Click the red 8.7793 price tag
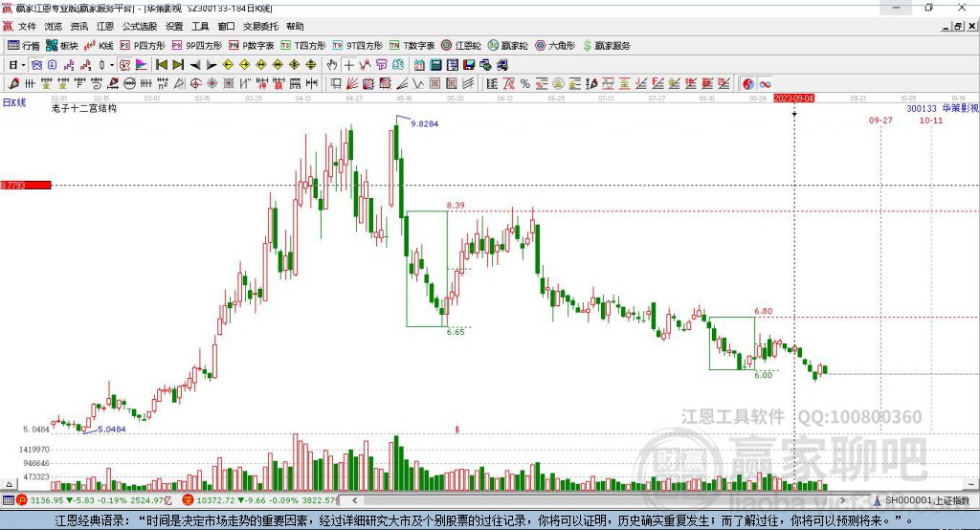The height and width of the screenshot is (530, 980). click(x=26, y=185)
